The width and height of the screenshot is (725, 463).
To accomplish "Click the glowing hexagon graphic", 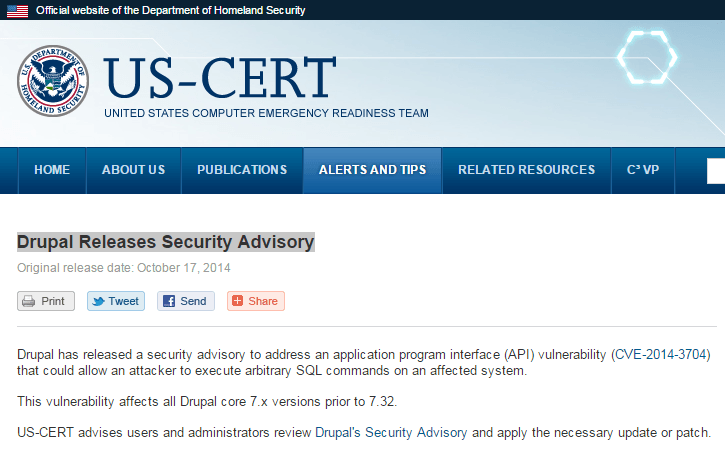I will click(x=647, y=57).
